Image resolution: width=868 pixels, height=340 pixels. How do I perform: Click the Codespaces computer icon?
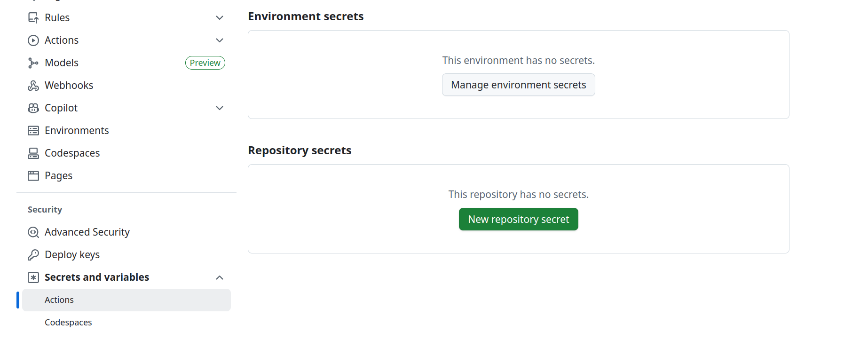[33, 153]
